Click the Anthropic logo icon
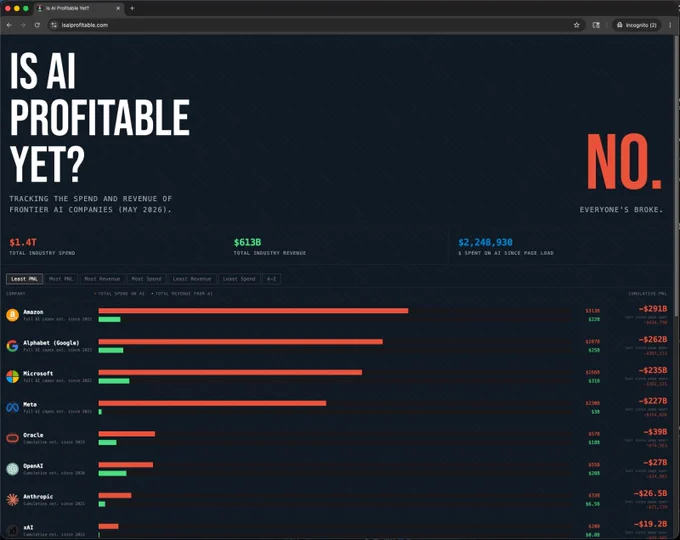 13,500
